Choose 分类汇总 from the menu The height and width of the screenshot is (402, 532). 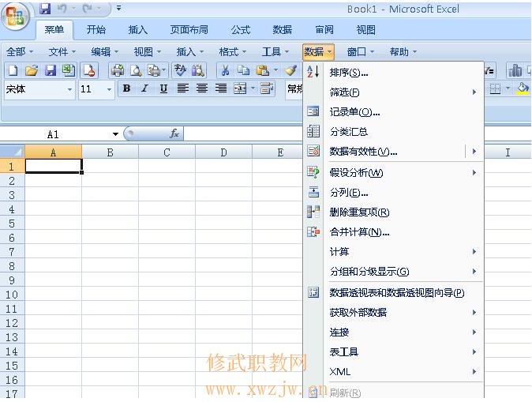pyautogui.click(x=393, y=131)
